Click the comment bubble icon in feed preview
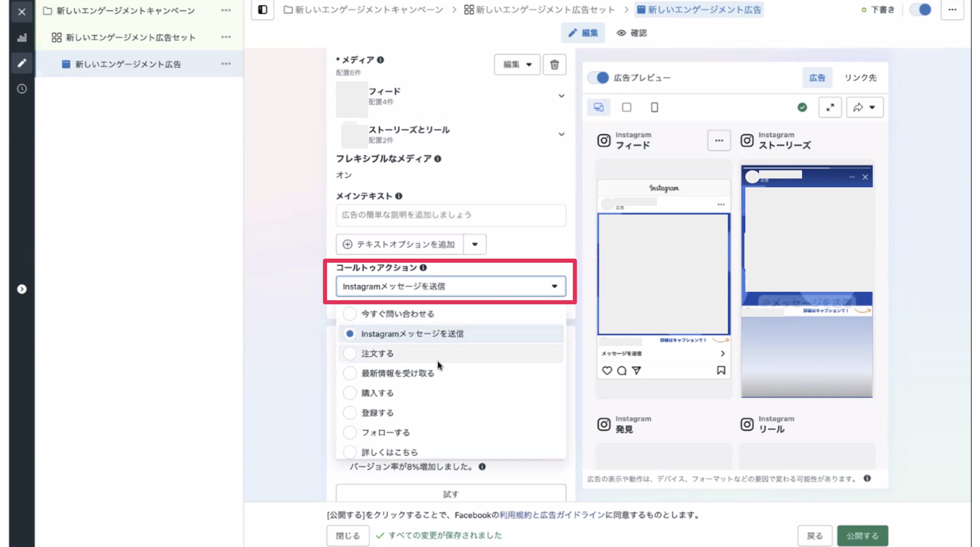 pos(622,370)
